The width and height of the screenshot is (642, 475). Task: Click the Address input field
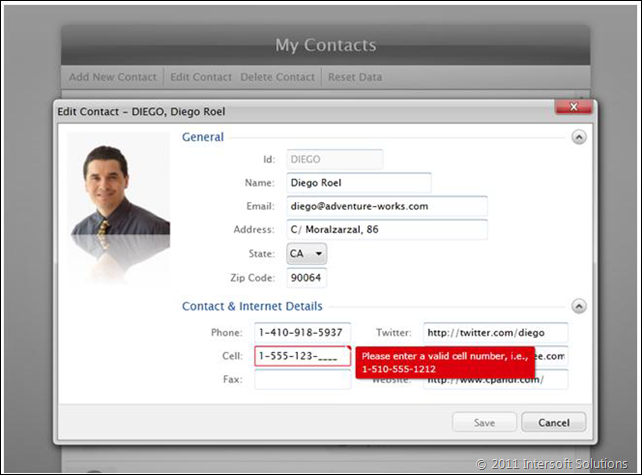click(385, 230)
